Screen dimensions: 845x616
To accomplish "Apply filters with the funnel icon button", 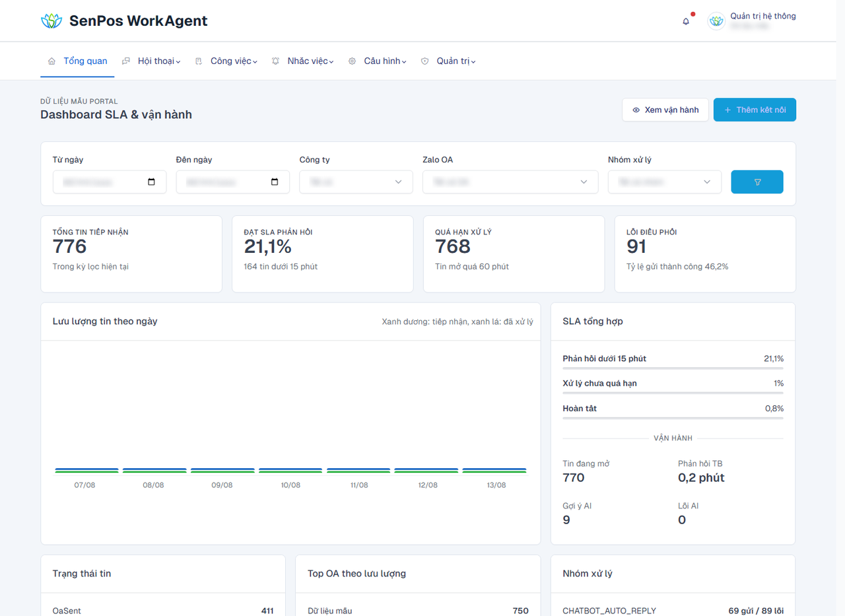I will pos(757,182).
